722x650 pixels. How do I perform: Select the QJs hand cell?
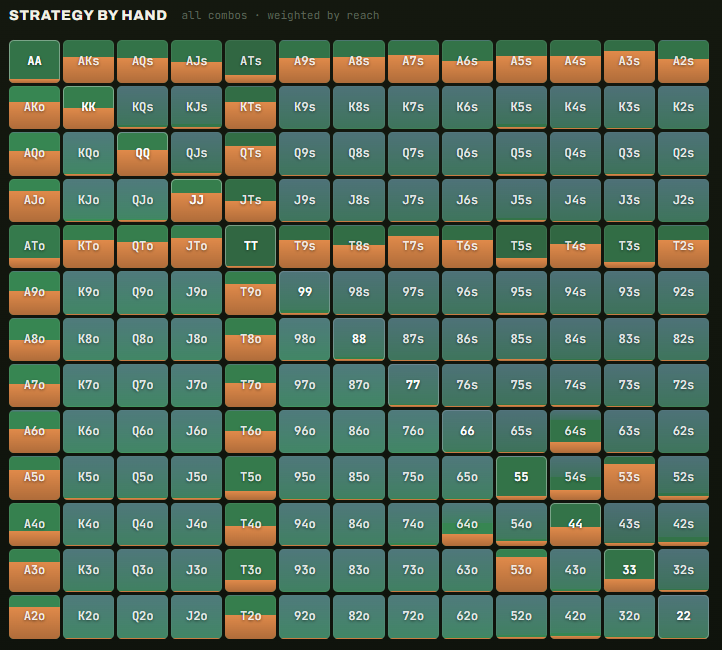click(x=197, y=154)
